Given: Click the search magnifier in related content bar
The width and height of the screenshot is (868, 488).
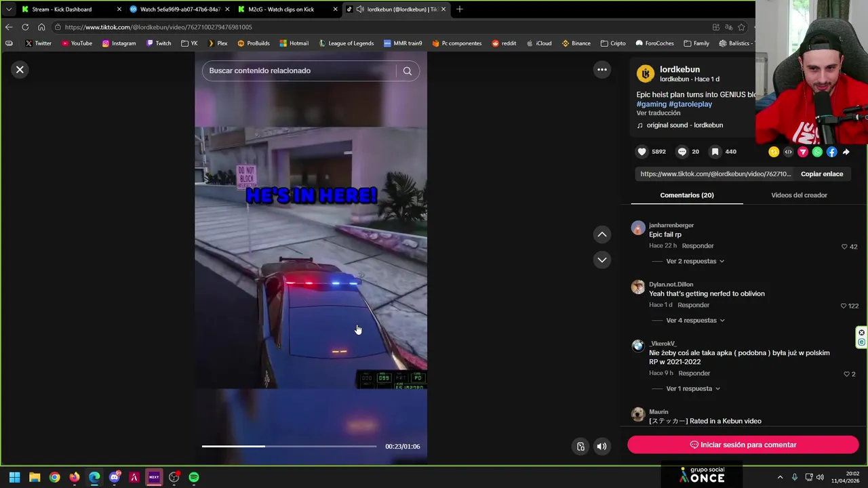Looking at the screenshot, I should (x=407, y=70).
